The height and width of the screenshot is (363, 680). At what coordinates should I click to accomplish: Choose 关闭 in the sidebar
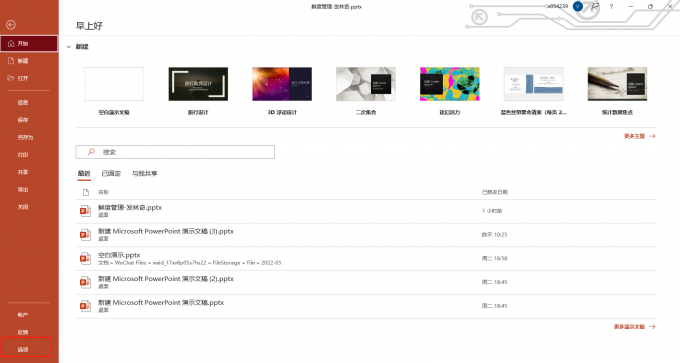coord(23,207)
